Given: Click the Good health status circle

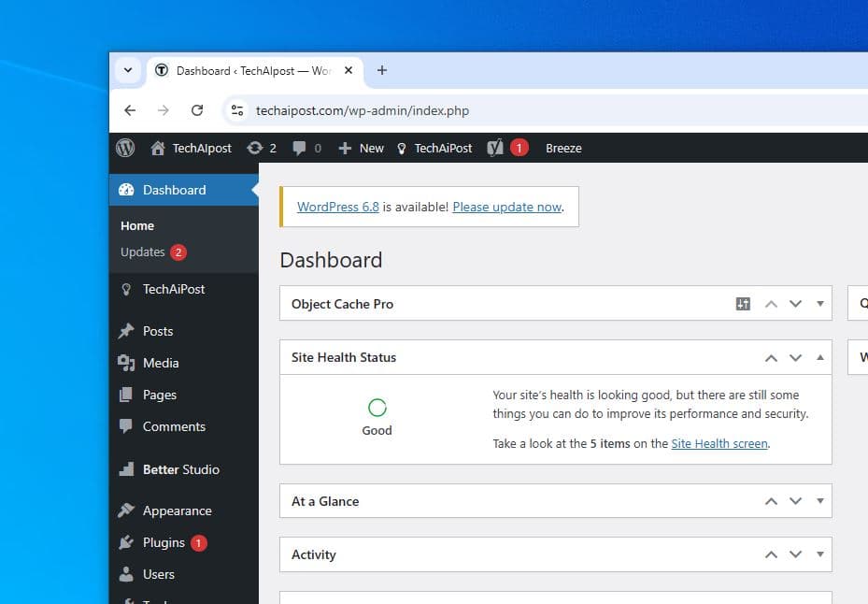Looking at the screenshot, I should tap(377, 408).
